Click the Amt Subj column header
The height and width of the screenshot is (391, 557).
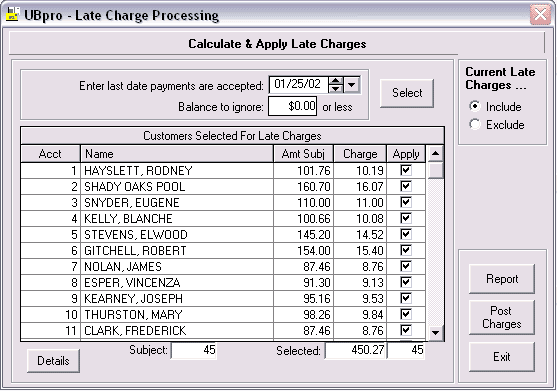coord(303,154)
